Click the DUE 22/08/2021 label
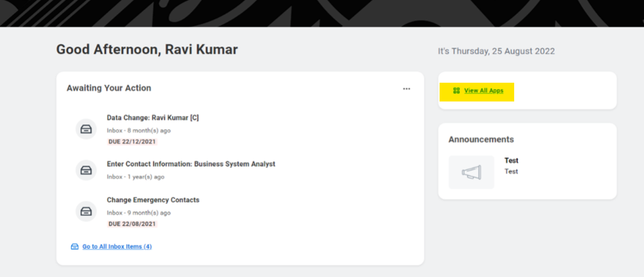This screenshot has width=644, height=277. [x=132, y=224]
